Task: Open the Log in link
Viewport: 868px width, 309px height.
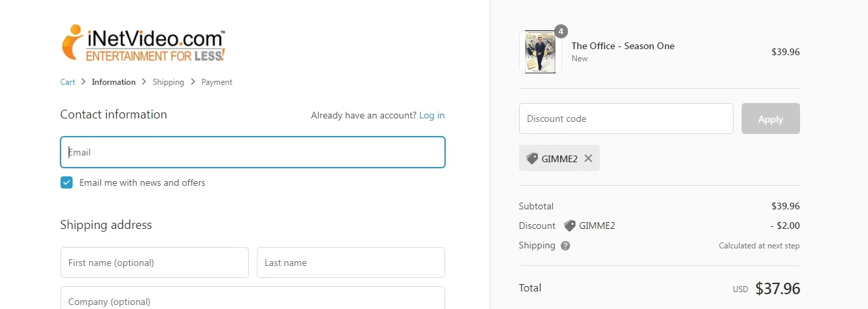Action: click(x=432, y=115)
